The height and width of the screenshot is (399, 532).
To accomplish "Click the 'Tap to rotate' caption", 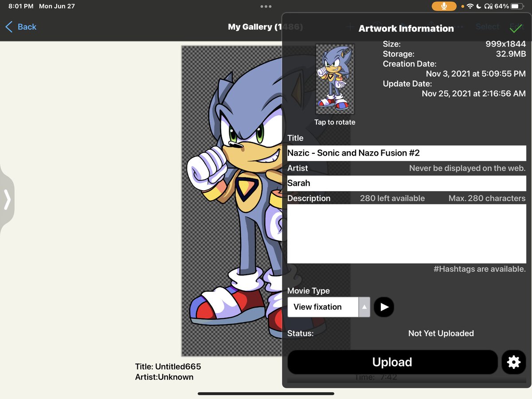I will 335,122.
